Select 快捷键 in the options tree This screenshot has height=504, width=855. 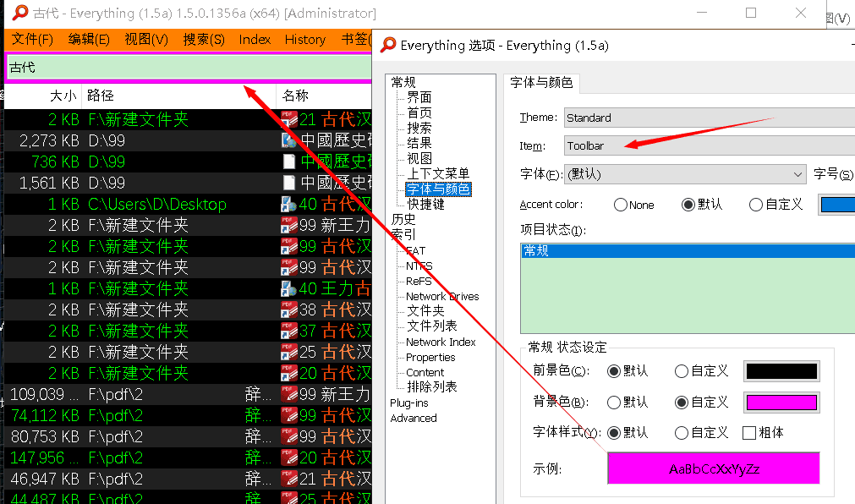[x=425, y=205]
